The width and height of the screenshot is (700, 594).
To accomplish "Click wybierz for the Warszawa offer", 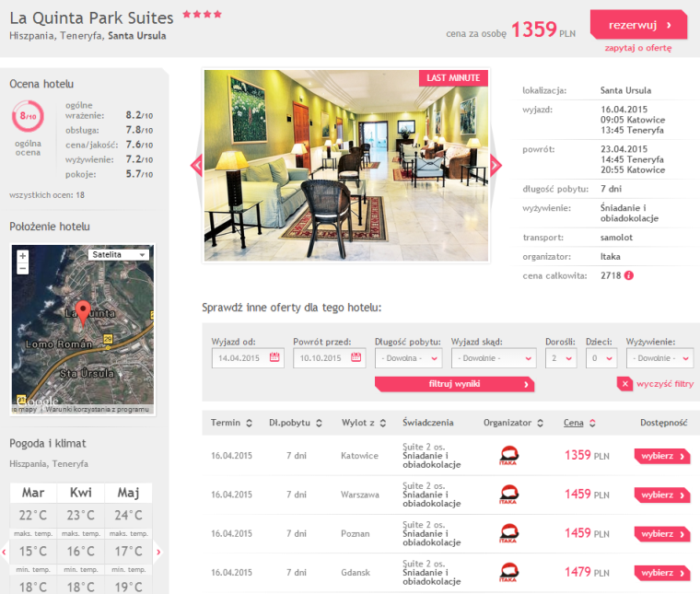I will [x=662, y=495].
